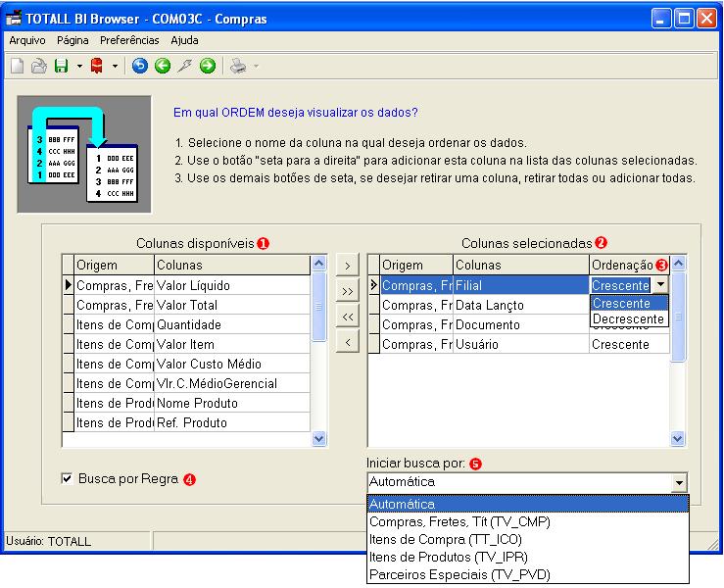Select Automática in the dropdown list
This screenshot has height=588, width=724.
pos(528,504)
